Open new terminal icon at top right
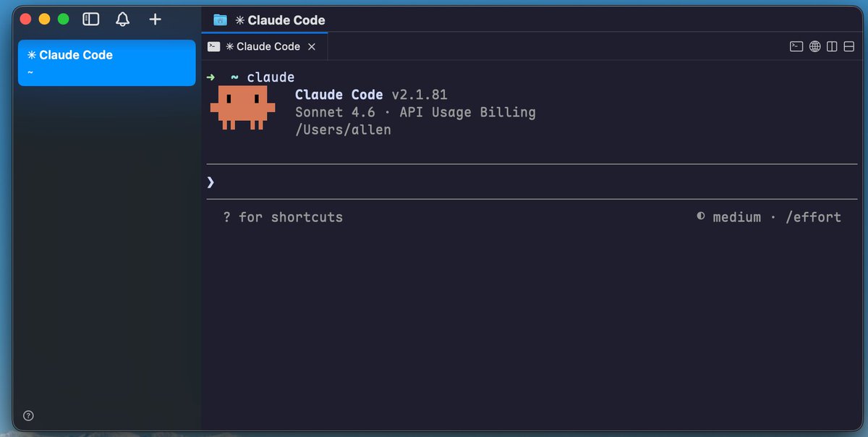Image resolution: width=868 pixels, height=437 pixels. click(796, 46)
